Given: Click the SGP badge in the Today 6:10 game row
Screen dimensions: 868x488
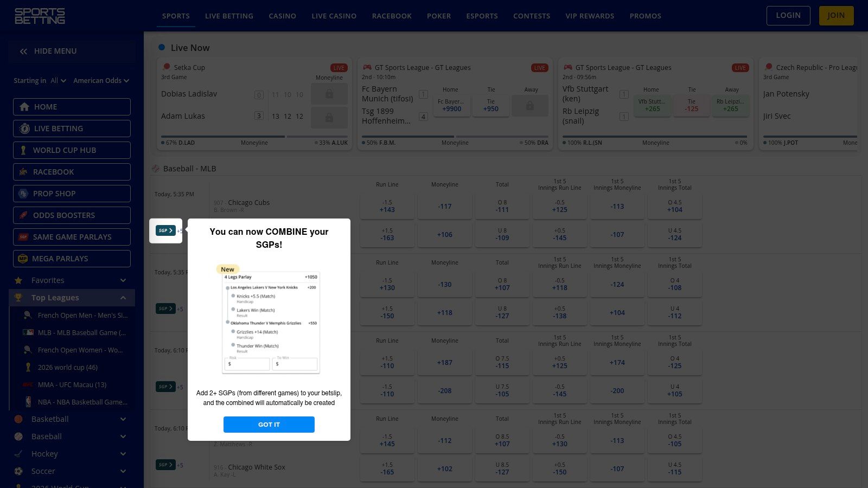Looking at the screenshot, I should pos(165,387).
